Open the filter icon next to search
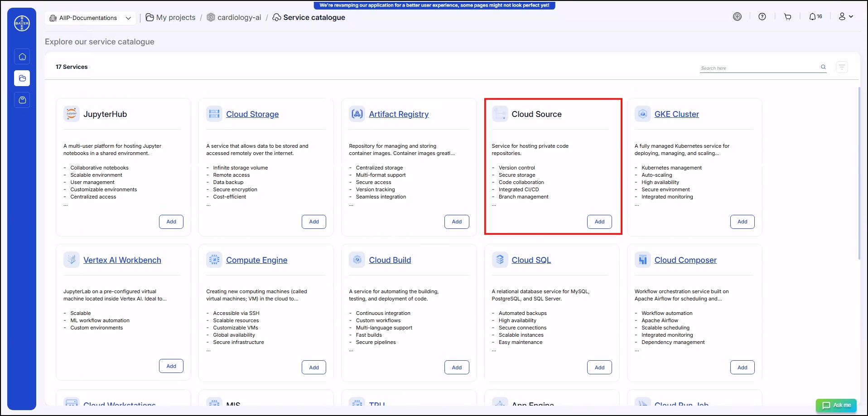 (x=842, y=67)
